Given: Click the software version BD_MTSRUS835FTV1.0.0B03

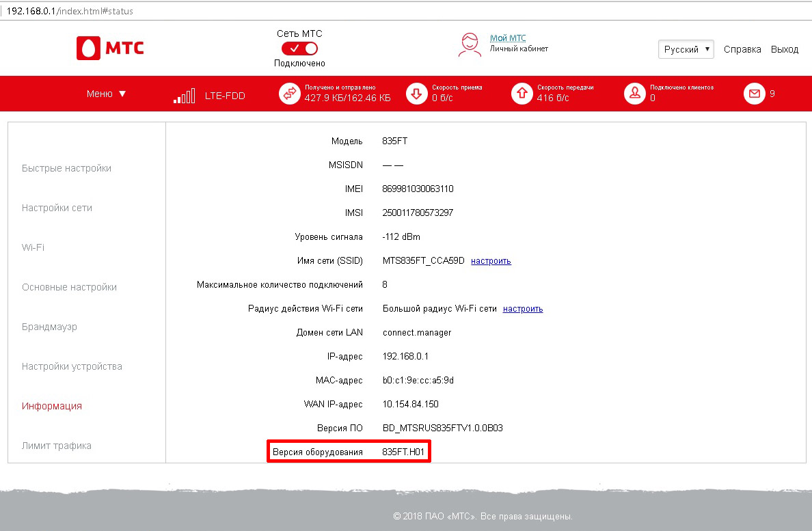Looking at the screenshot, I should pyautogui.click(x=443, y=428).
